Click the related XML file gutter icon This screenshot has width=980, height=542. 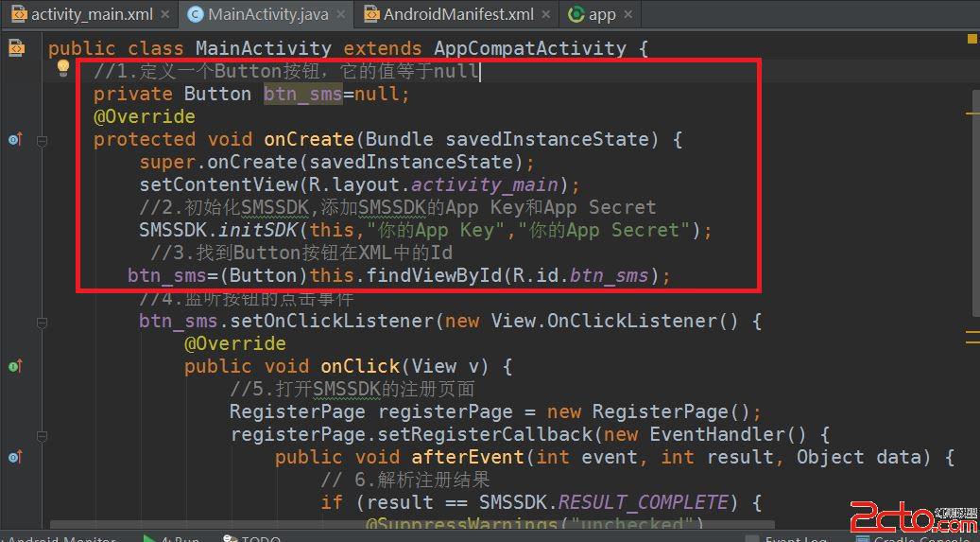point(16,47)
